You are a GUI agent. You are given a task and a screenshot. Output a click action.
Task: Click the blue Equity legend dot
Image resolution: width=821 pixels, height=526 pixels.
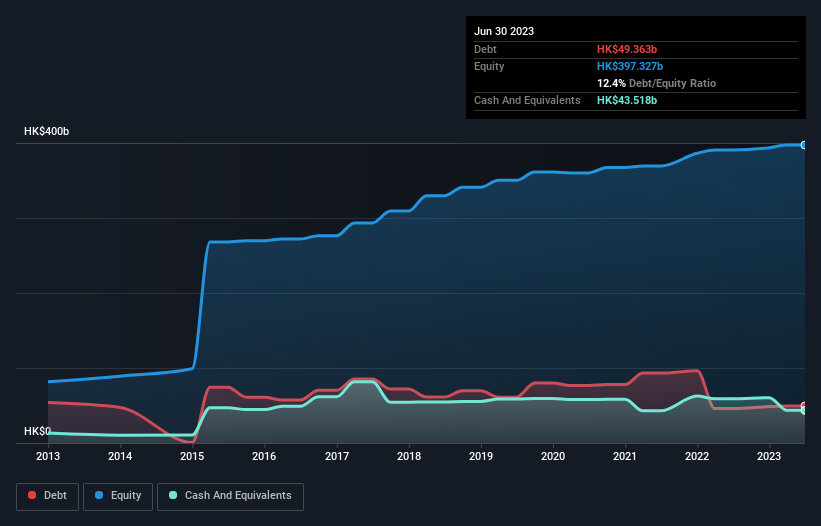pos(99,495)
